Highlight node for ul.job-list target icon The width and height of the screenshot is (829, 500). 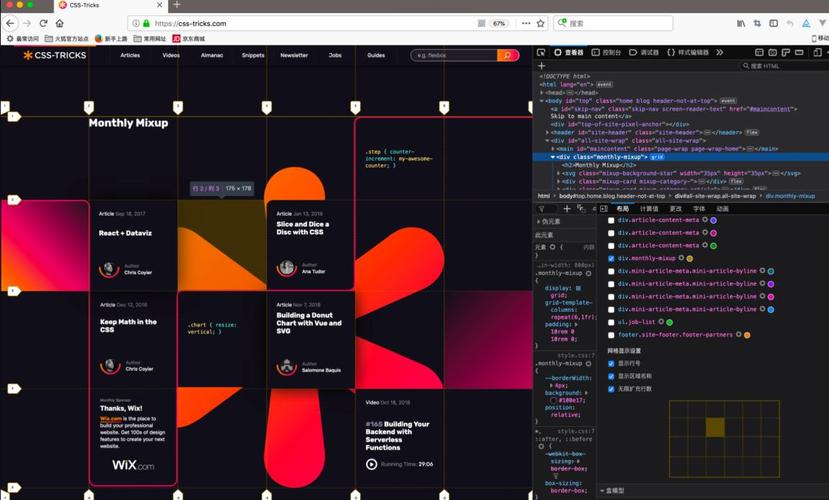point(661,321)
